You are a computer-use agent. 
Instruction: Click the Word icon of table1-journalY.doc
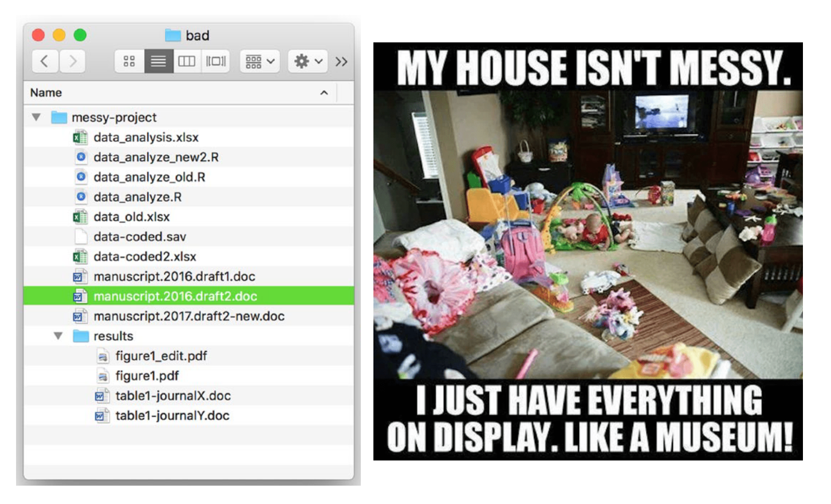[102, 416]
